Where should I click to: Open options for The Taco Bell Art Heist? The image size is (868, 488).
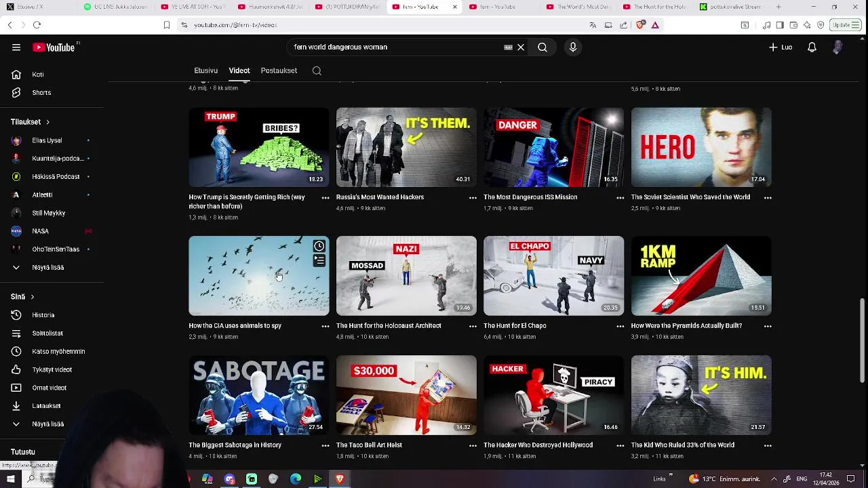tap(473, 446)
